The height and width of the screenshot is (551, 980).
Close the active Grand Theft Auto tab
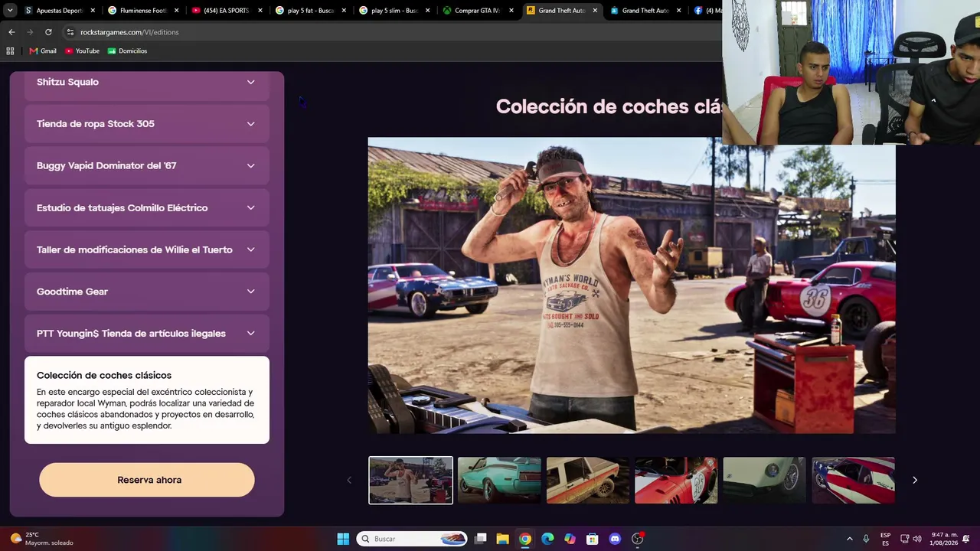[595, 11]
